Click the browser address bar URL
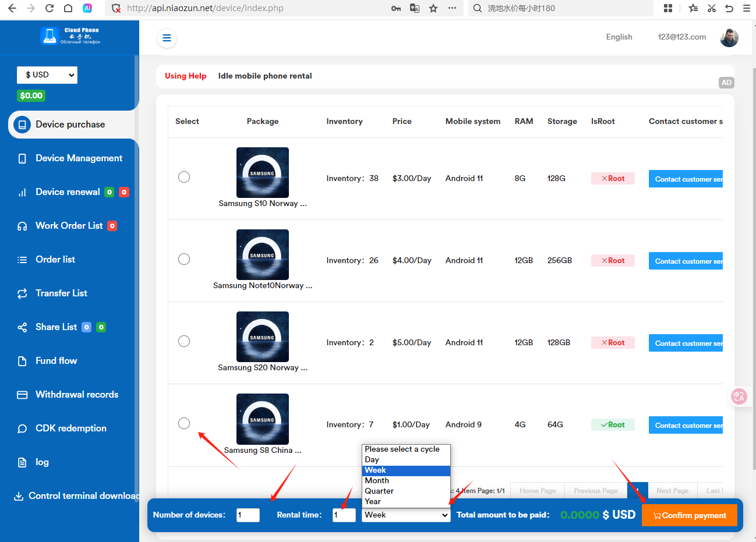The image size is (756, 542). (x=205, y=8)
